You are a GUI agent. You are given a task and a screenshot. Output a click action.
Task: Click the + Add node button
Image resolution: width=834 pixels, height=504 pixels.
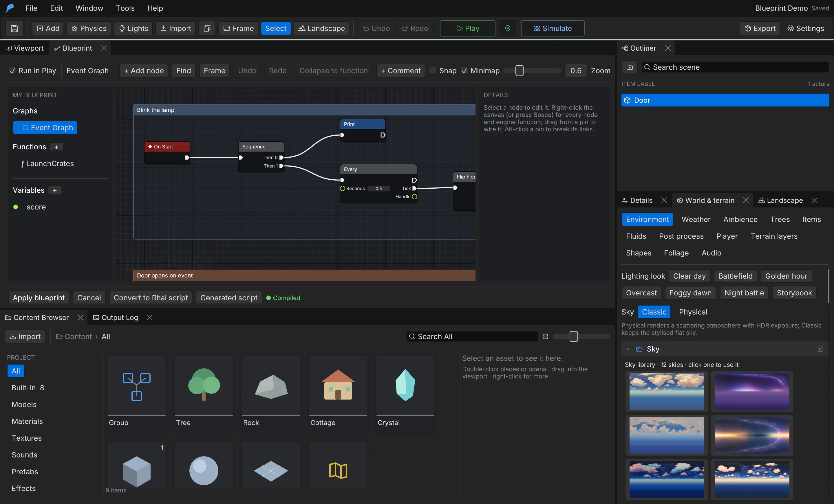(x=144, y=71)
